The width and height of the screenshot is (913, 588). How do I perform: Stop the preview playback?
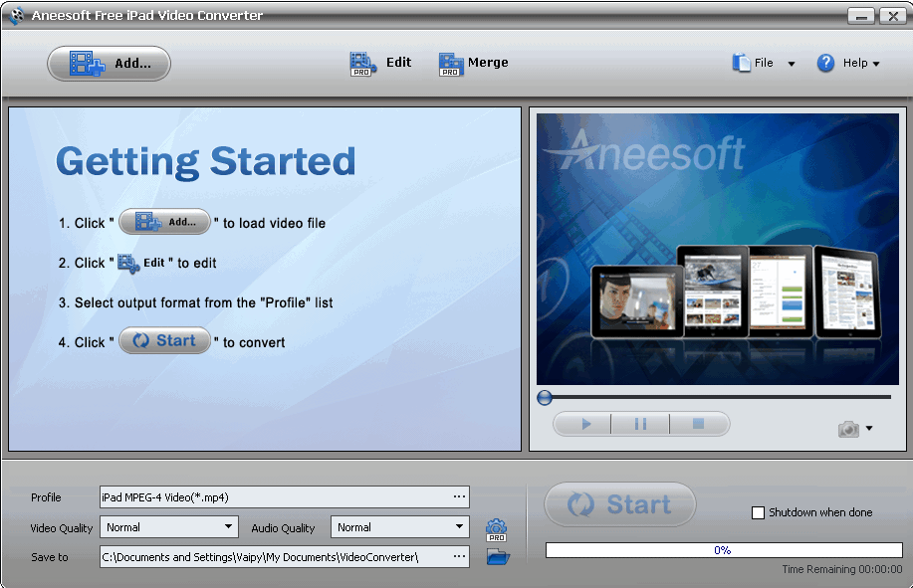pyautogui.click(x=699, y=423)
